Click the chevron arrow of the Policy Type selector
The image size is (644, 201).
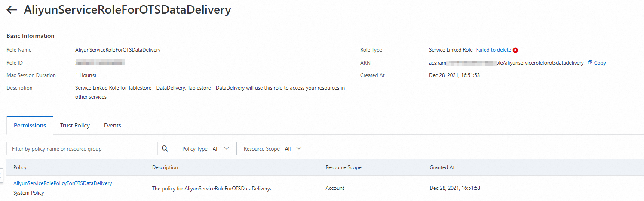pos(226,148)
